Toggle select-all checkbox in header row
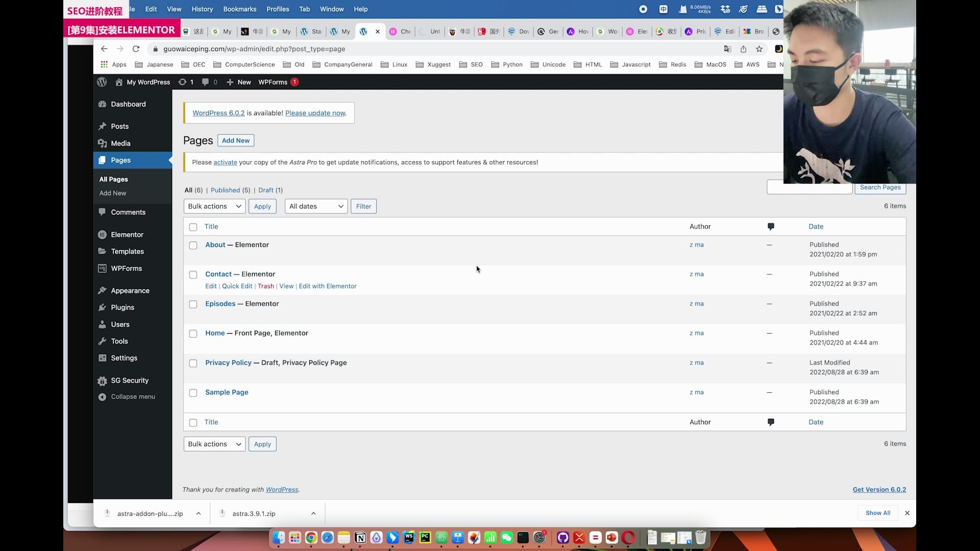The image size is (980, 551). (193, 227)
